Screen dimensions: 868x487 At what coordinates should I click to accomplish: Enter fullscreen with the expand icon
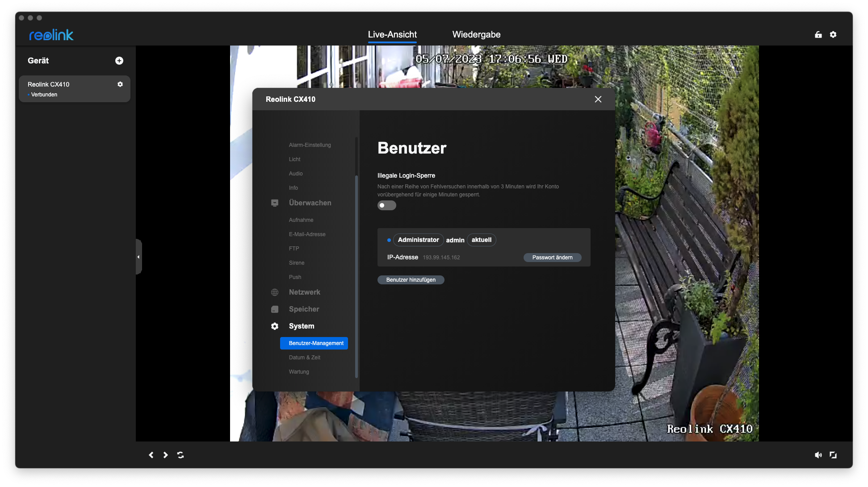click(x=833, y=455)
